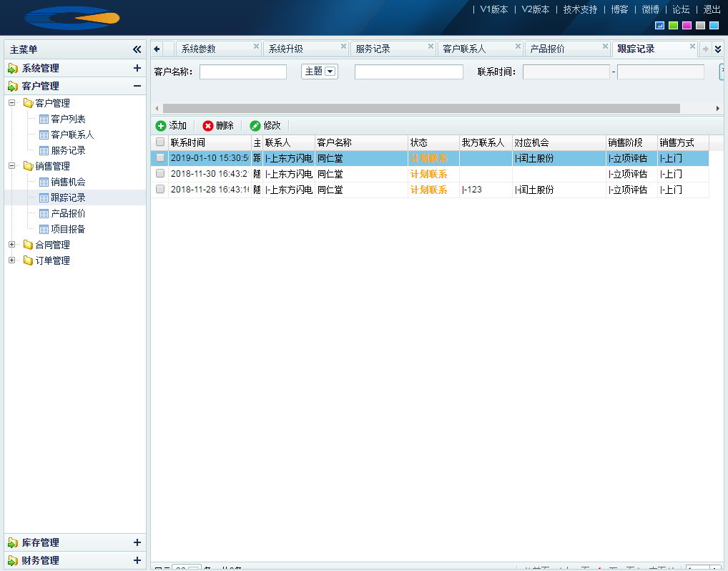The width and height of the screenshot is (728, 571).
Task: Click the 技术支持 link in header
Action: pyautogui.click(x=580, y=9)
